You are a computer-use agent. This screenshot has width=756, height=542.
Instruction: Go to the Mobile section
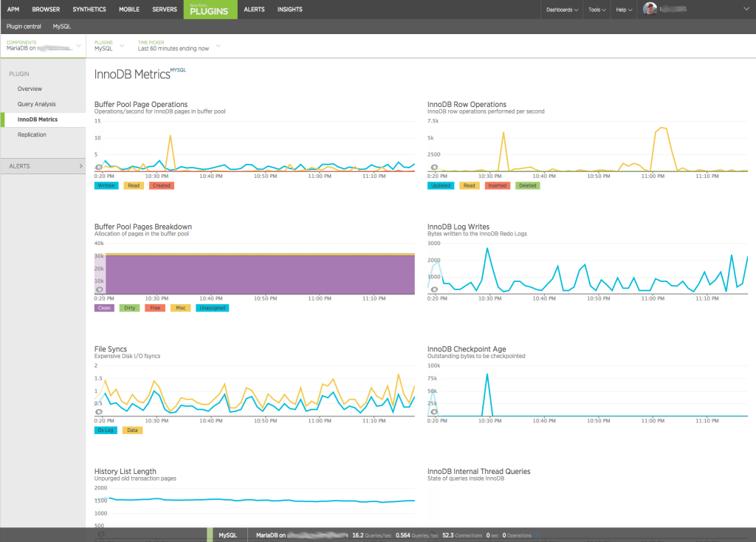(x=129, y=9)
